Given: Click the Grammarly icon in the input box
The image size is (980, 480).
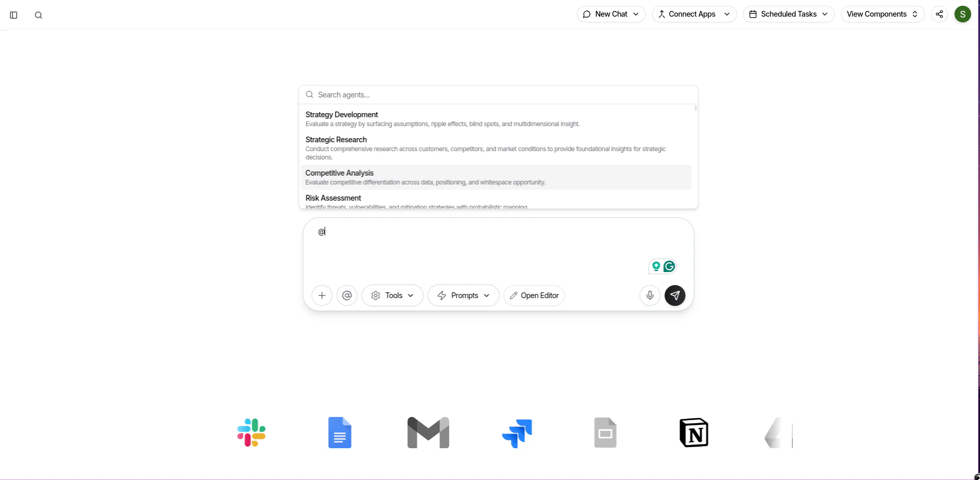Looking at the screenshot, I should [x=670, y=266].
